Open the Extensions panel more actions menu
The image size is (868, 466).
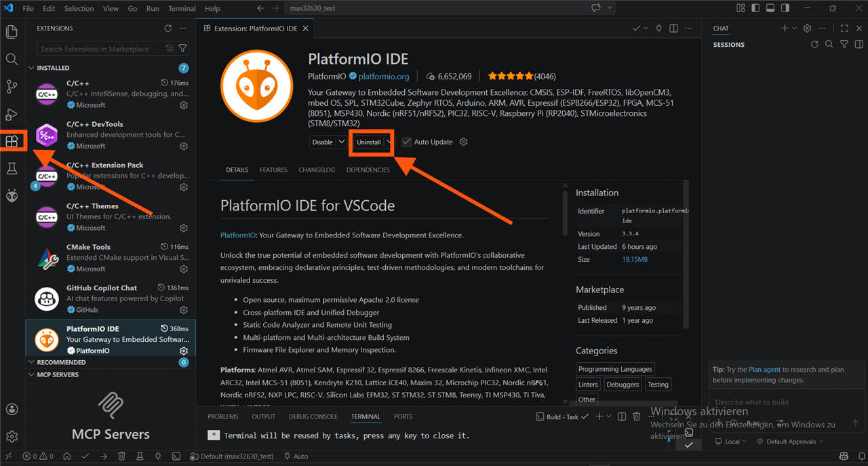click(x=183, y=28)
